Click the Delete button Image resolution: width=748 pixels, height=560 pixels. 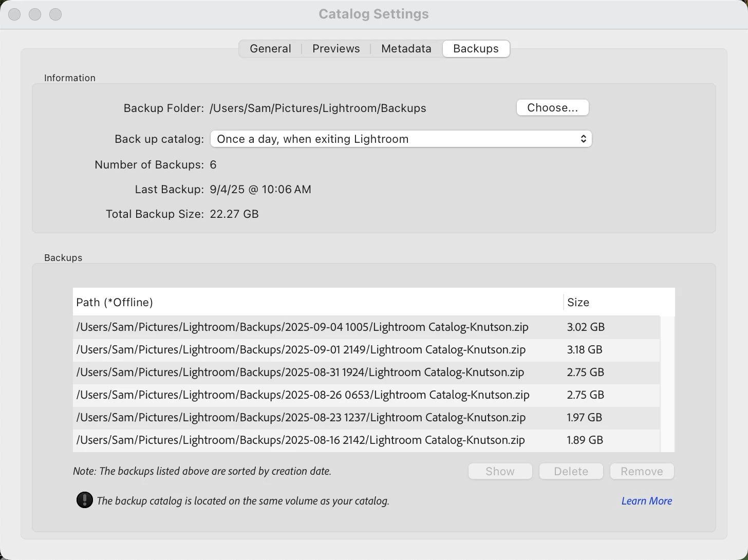pyautogui.click(x=571, y=472)
